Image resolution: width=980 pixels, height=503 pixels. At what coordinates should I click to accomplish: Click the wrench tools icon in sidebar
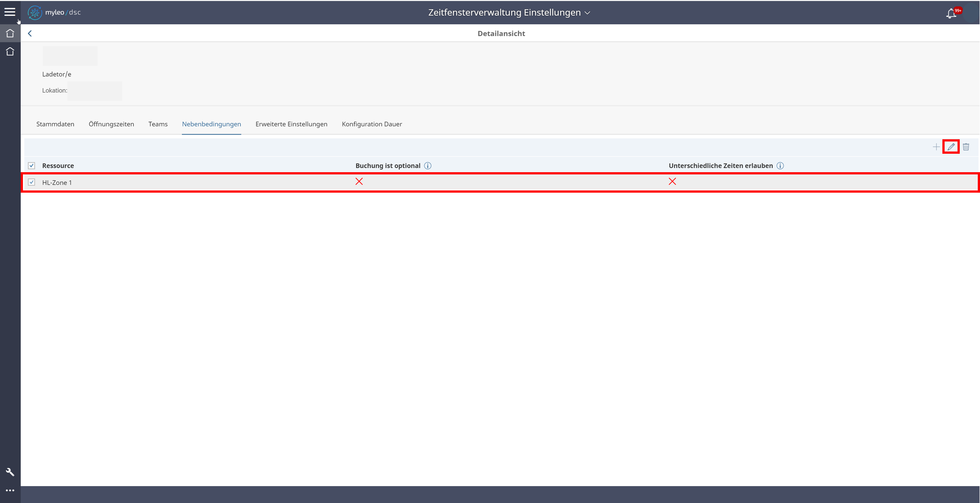coord(10,472)
